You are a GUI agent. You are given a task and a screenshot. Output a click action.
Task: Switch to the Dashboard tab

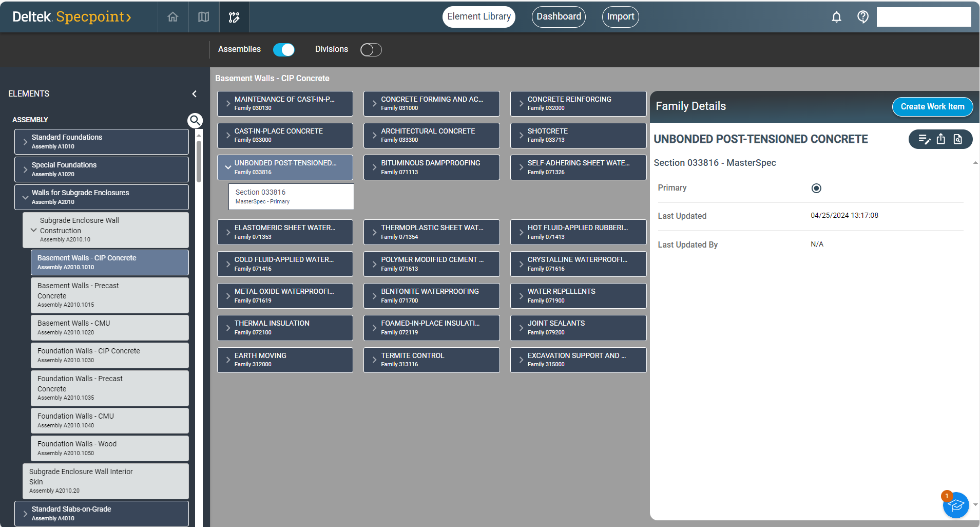click(559, 17)
